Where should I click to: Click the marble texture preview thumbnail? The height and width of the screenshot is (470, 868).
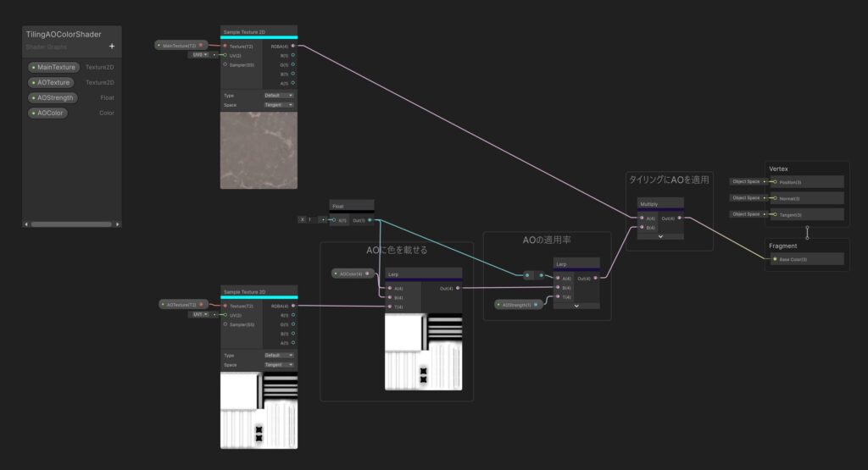[x=259, y=149]
